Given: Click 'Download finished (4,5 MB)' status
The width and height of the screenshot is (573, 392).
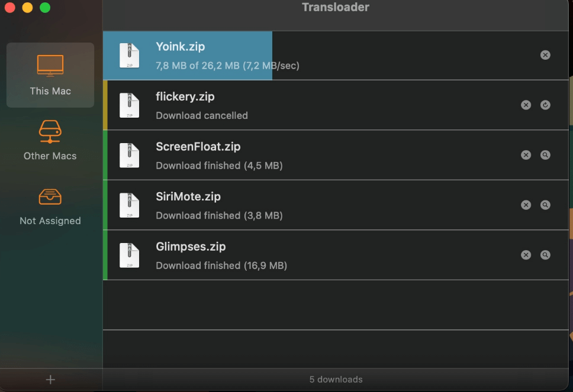Looking at the screenshot, I should [x=219, y=166].
